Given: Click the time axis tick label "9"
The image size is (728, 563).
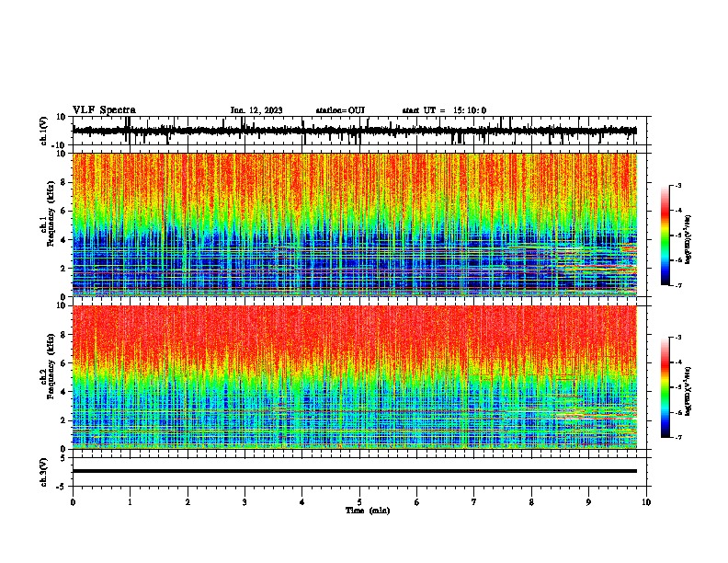Looking at the screenshot, I should 588,502.
